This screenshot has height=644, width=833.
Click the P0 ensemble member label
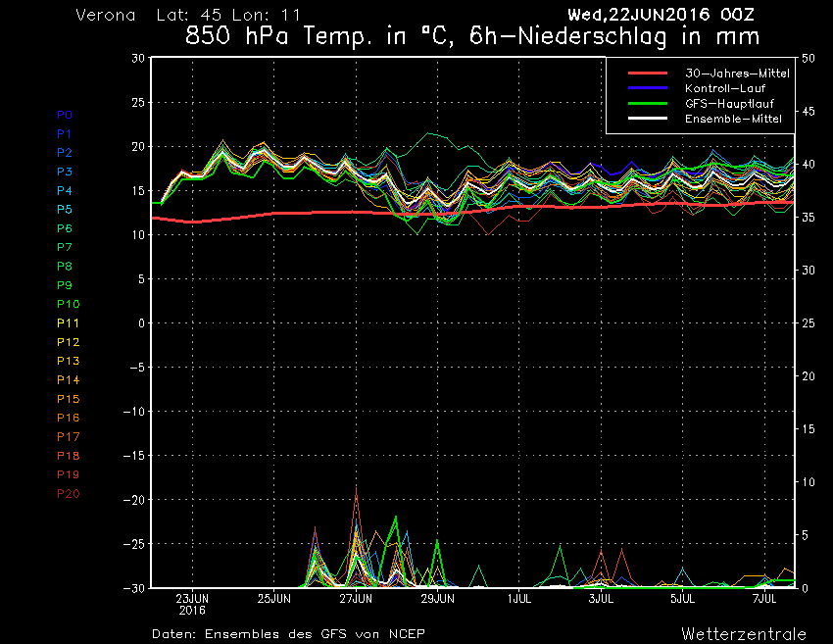[65, 115]
